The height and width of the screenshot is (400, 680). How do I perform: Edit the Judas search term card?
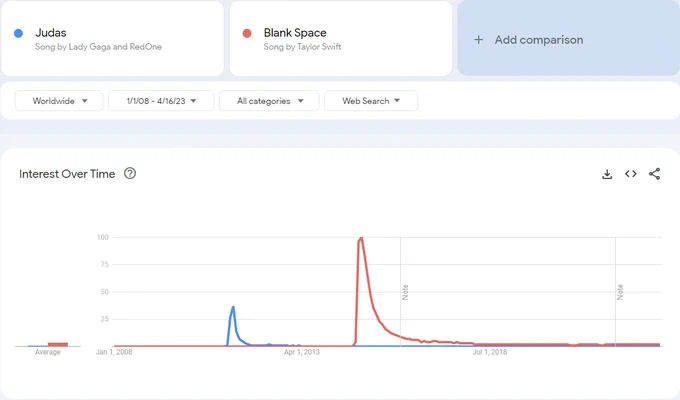pyautogui.click(x=112, y=38)
